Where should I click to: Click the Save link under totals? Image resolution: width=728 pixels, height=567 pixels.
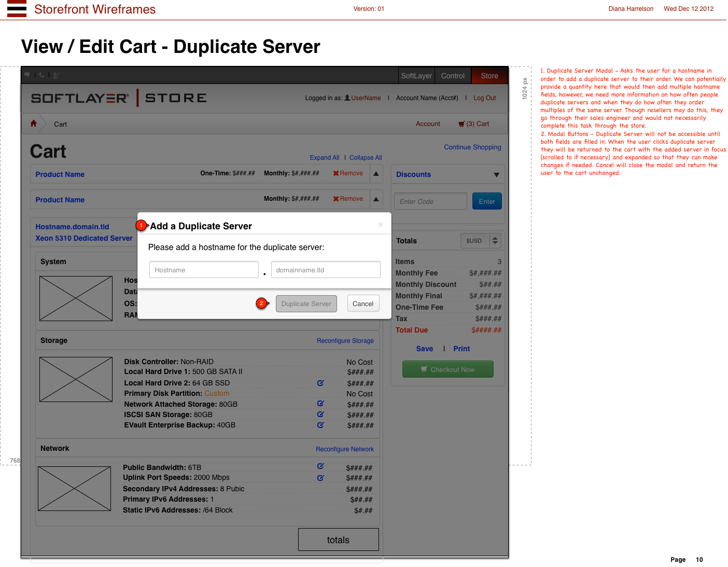pos(425,349)
